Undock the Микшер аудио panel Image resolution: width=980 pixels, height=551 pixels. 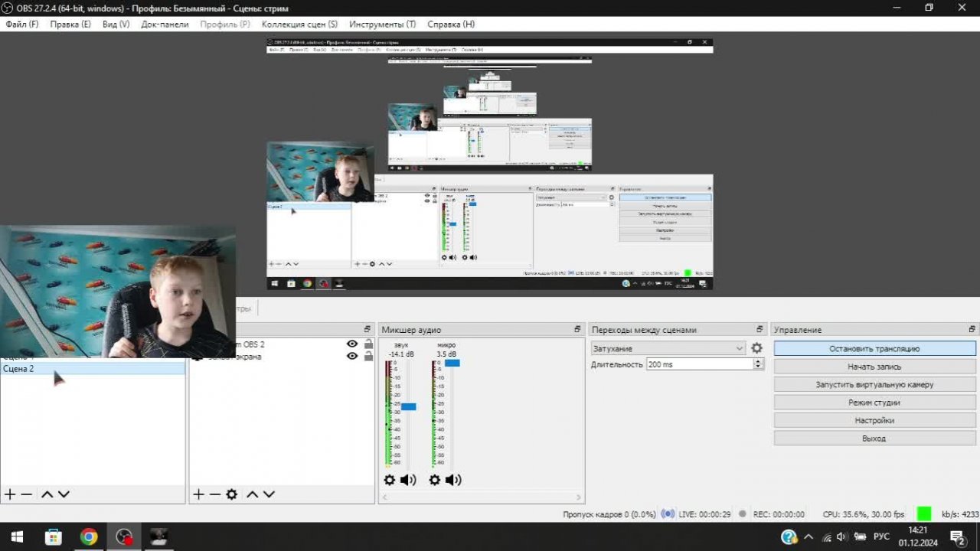pos(577,329)
